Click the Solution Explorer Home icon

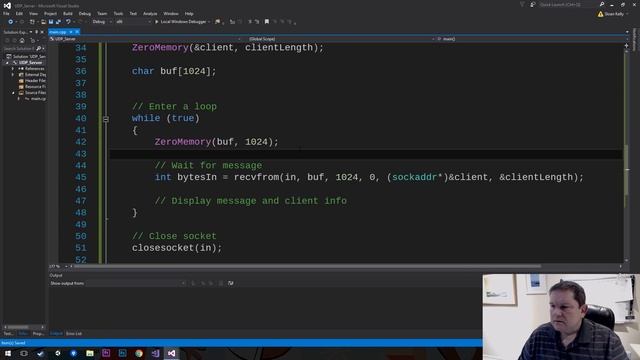pyautogui.click(x=22, y=40)
